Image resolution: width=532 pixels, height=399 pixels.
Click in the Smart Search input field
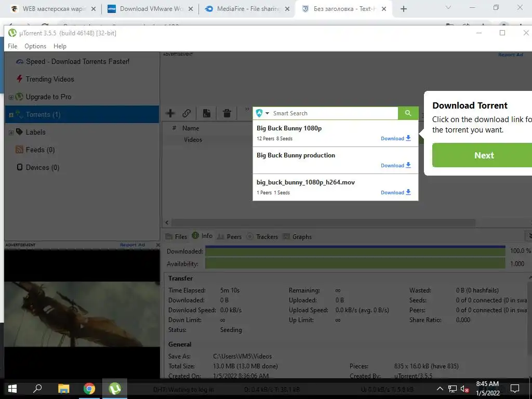point(334,113)
